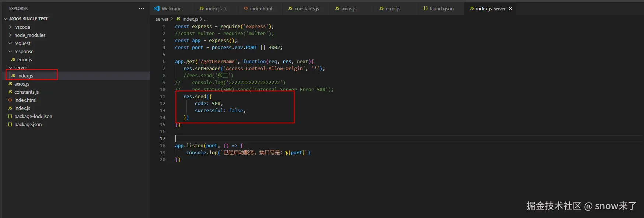Expand the node_modules folder
The image size is (644, 218).
point(10,35)
